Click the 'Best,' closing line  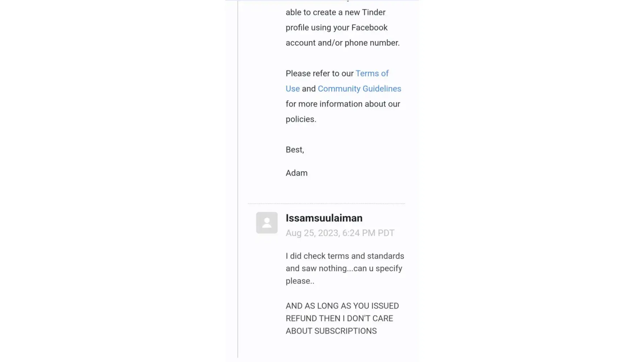[x=294, y=150]
